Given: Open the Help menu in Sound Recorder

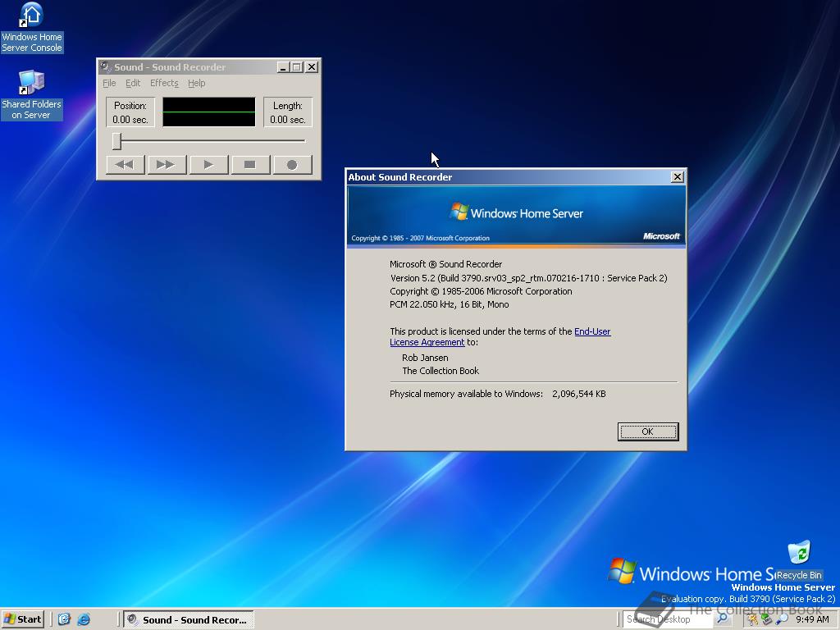Looking at the screenshot, I should 197,83.
